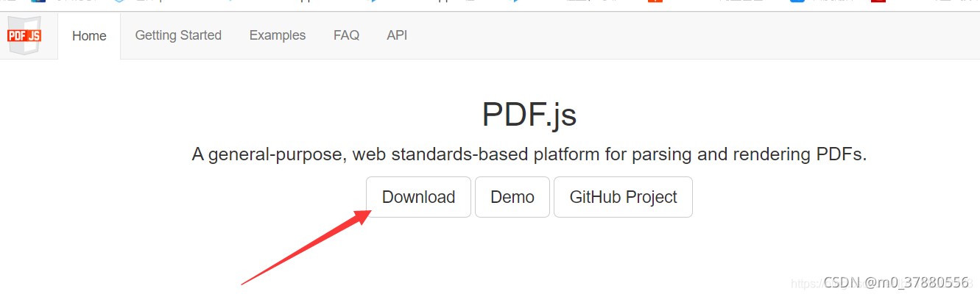Launch the Demo button
Viewport: 980px width, 297px height.
pyautogui.click(x=512, y=197)
